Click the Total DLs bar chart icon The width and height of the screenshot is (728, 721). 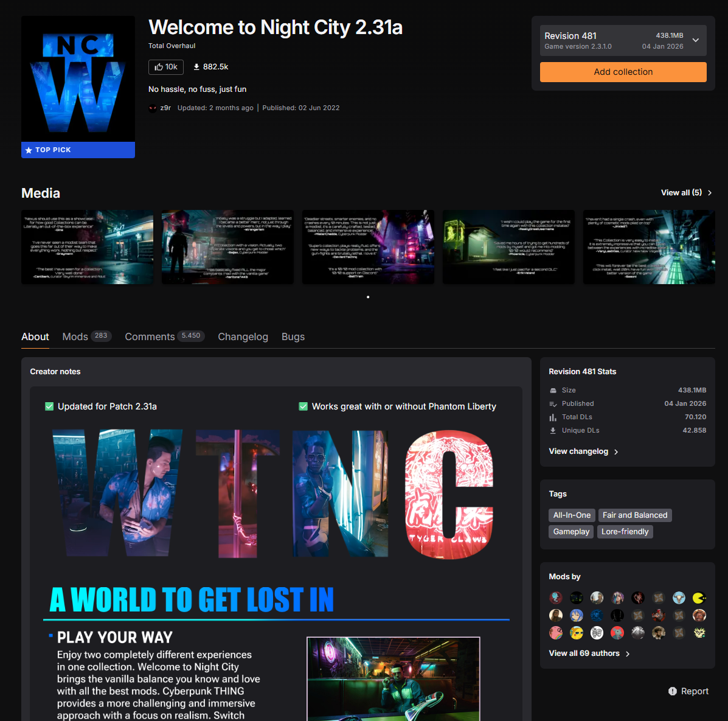(553, 417)
